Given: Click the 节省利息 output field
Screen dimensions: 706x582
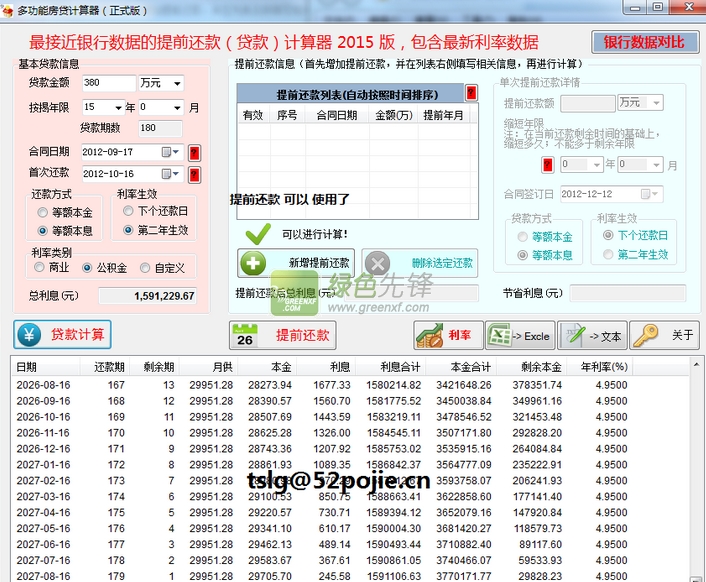Looking at the screenshot, I should click(628, 293).
